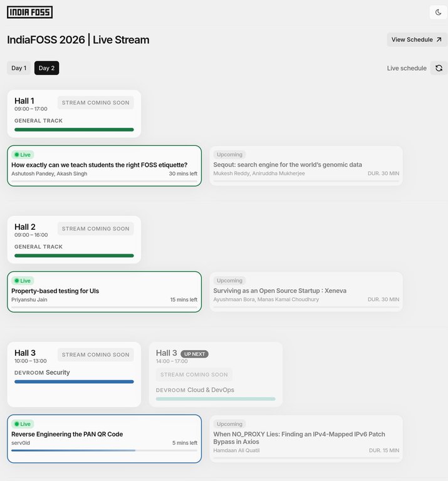Click Hall 1 Stream Coming Soon badge
The height and width of the screenshot is (481, 448).
tap(95, 103)
